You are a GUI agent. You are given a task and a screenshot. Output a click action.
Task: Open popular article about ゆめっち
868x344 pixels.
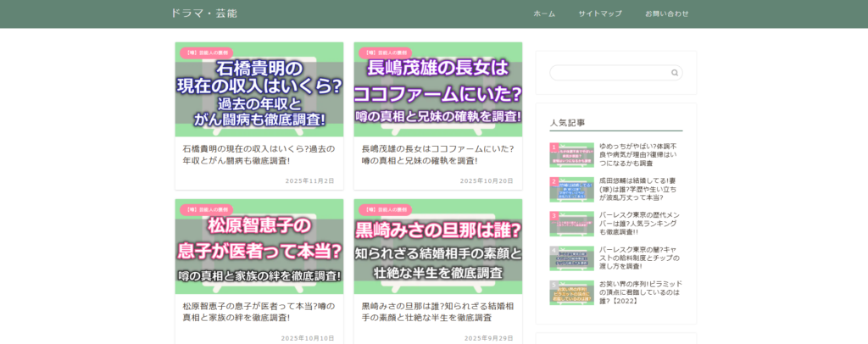(x=639, y=155)
